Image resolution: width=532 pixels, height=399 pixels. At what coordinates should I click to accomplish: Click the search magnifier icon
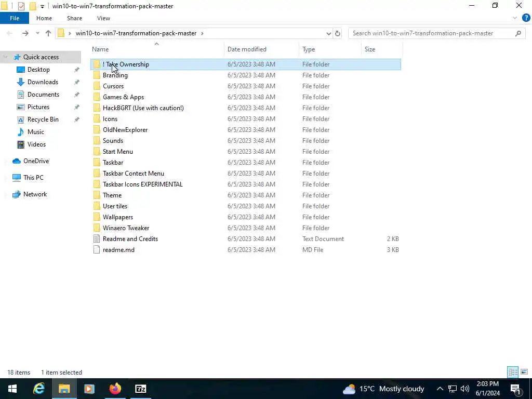coord(518,33)
